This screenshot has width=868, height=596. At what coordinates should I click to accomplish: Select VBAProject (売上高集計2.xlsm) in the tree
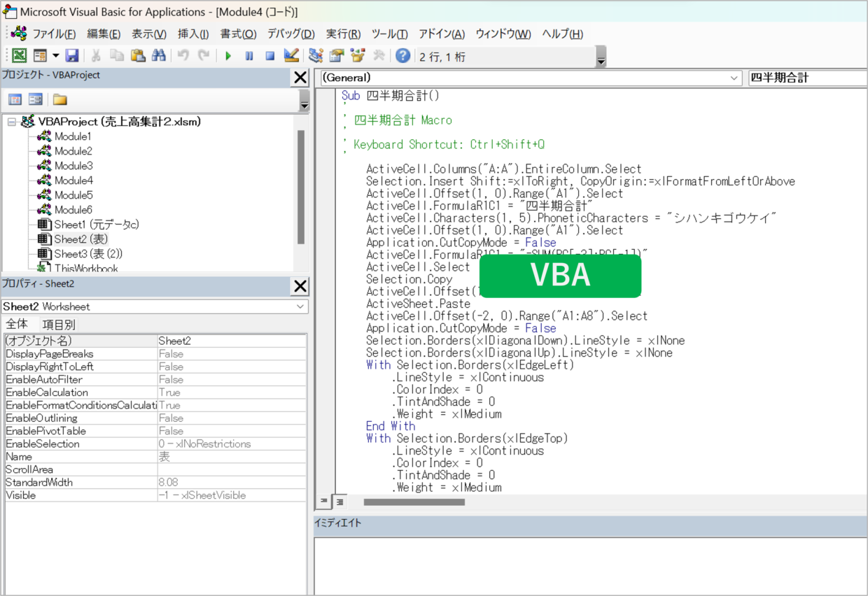click(x=120, y=122)
